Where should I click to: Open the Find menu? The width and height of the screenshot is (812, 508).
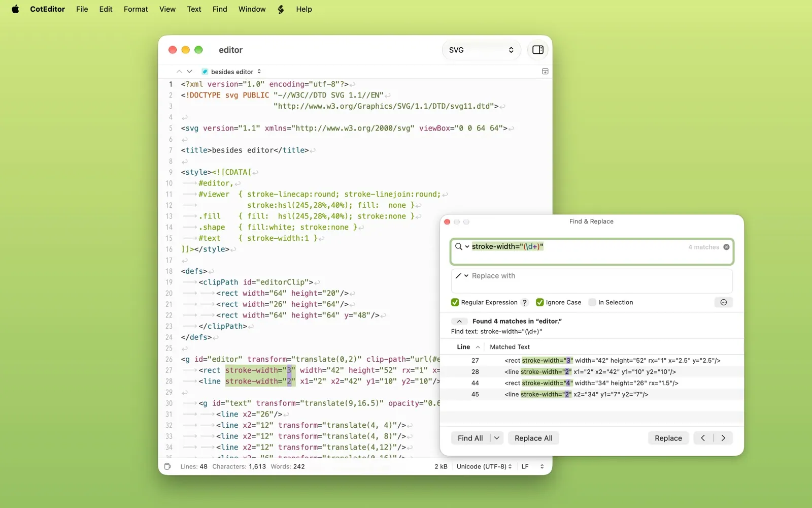point(220,9)
